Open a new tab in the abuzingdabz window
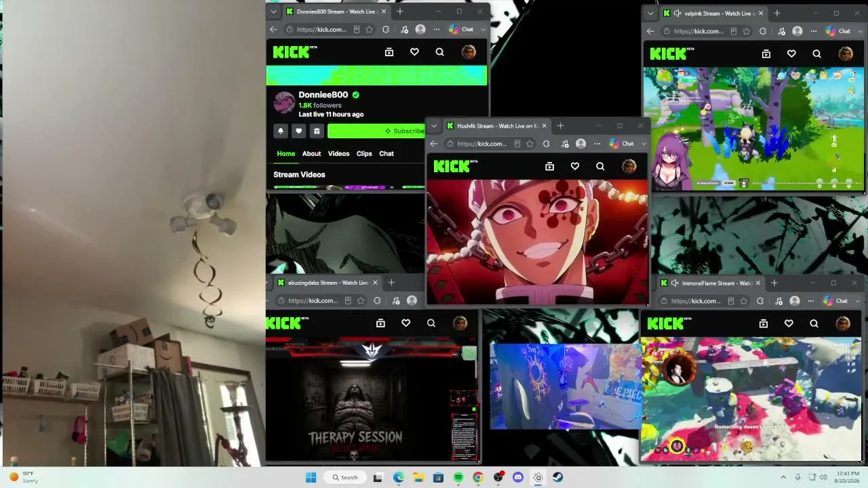 (x=391, y=283)
